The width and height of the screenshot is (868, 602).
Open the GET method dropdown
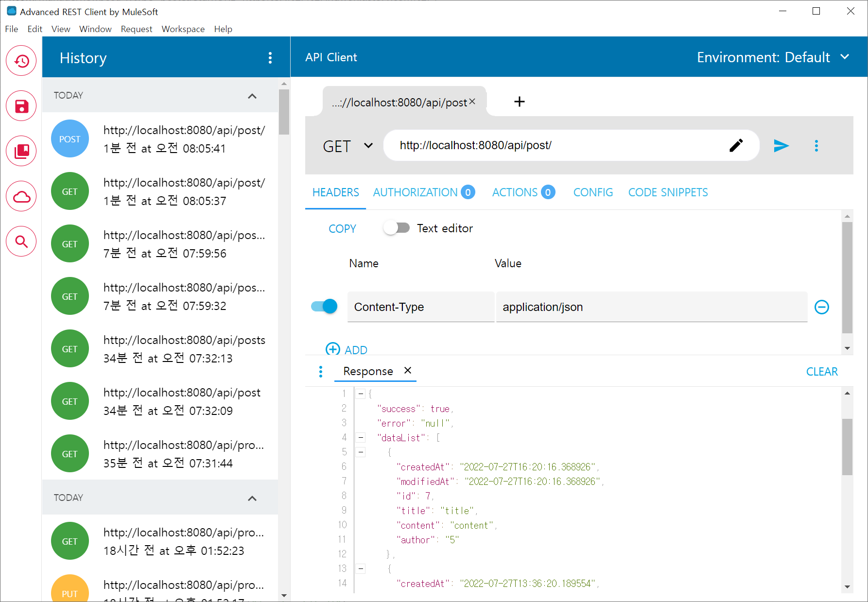[348, 146]
